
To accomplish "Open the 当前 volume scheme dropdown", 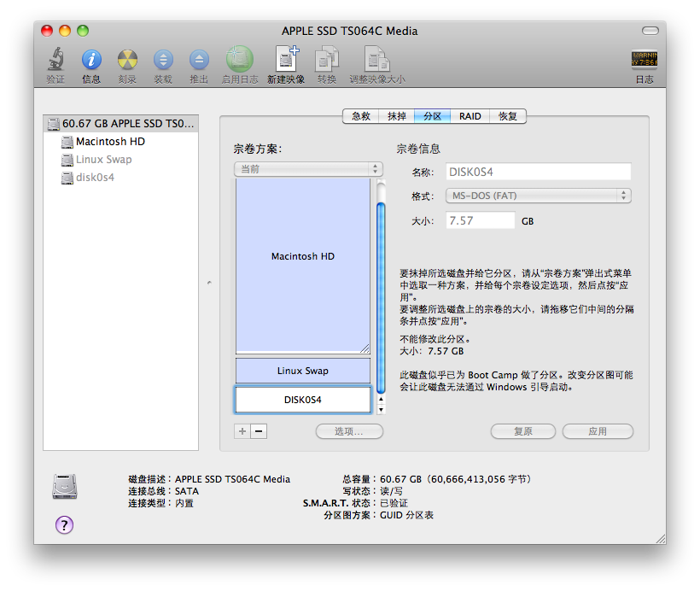I will (x=308, y=169).
